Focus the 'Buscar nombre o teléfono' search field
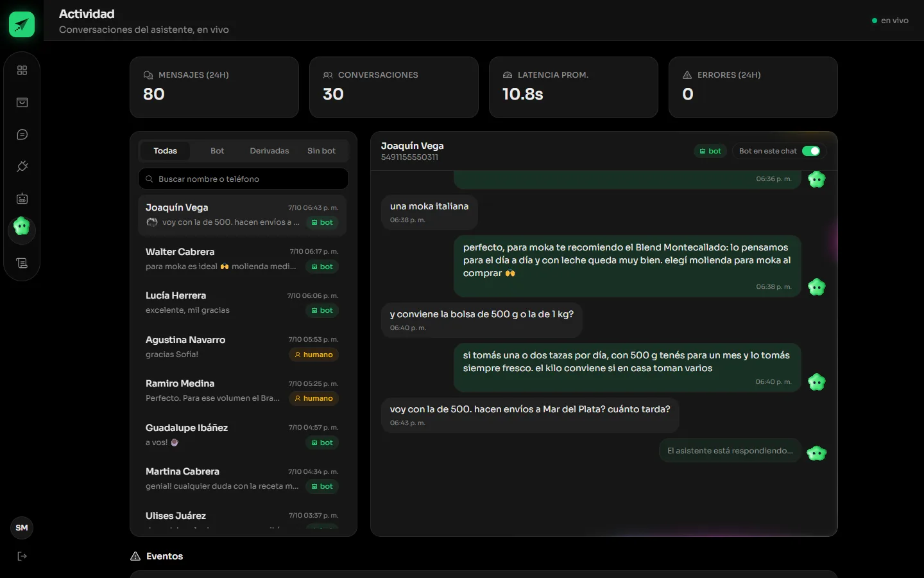The width and height of the screenshot is (924, 578). pos(243,179)
